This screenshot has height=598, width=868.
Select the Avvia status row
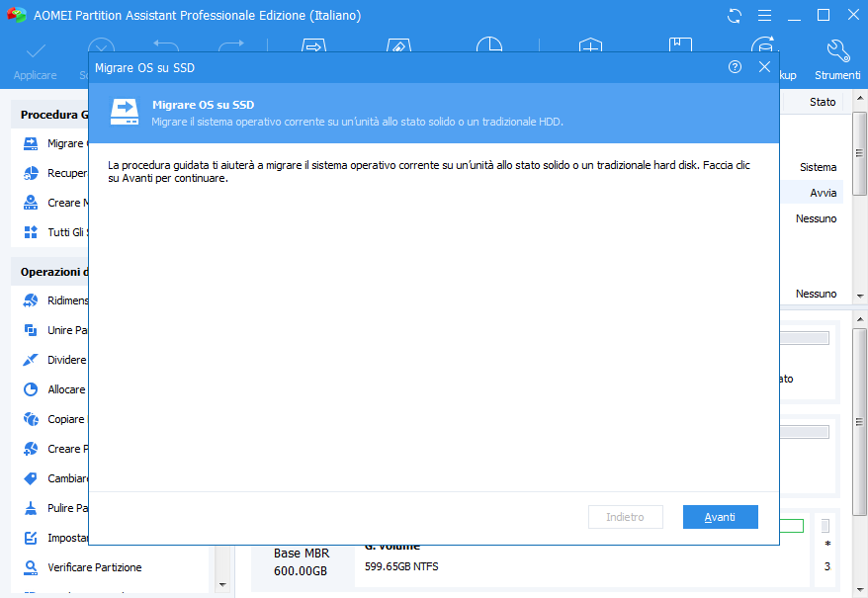click(x=812, y=193)
